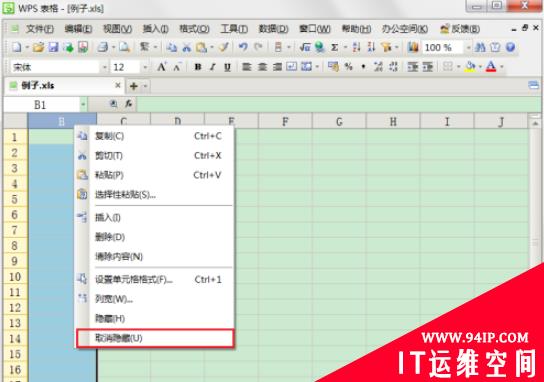Open Find with the binoculars icon

480,47
